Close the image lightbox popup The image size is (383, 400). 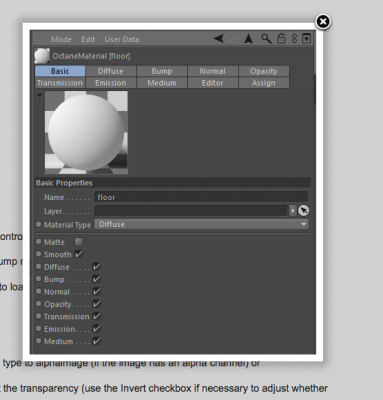(323, 22)
